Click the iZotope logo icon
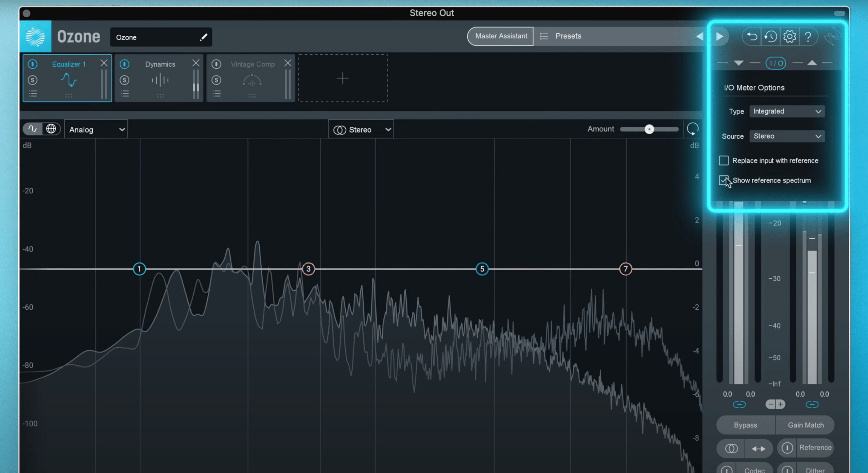This screenshot has height=473, width=868. pos(833,37)
